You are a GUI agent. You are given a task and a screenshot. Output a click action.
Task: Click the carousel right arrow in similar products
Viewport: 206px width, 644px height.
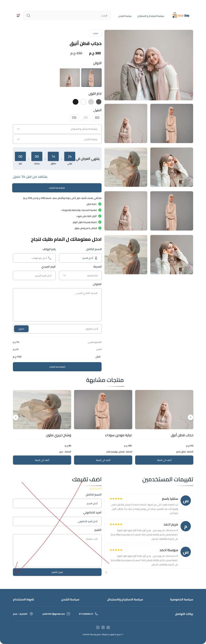190,417
